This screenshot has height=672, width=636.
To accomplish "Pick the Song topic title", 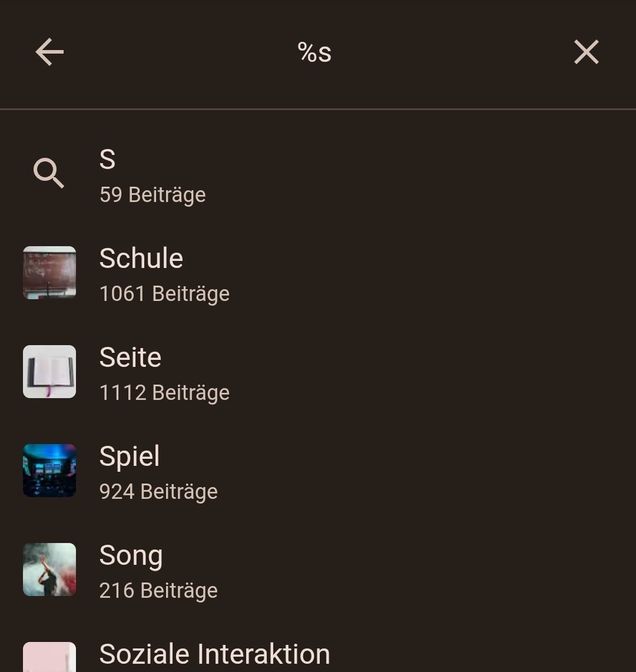I will coord(131,555).
